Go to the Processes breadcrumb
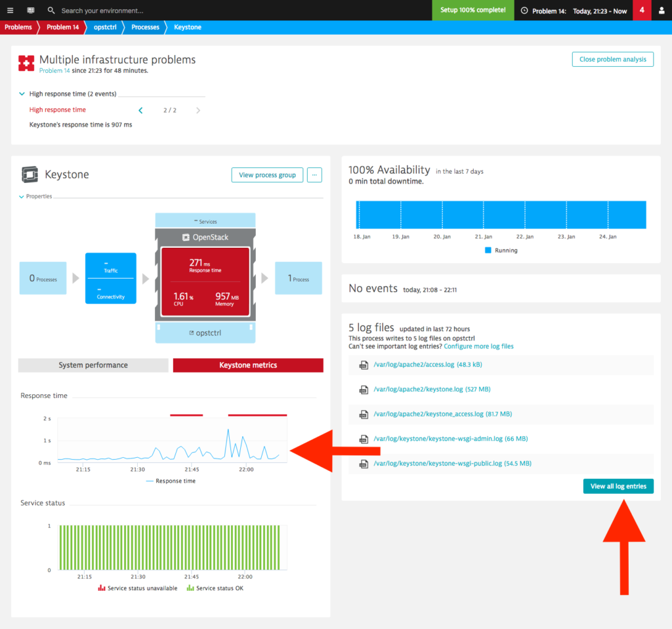The width and height of the screenshot is (672, 629). [x=145, y=27]
